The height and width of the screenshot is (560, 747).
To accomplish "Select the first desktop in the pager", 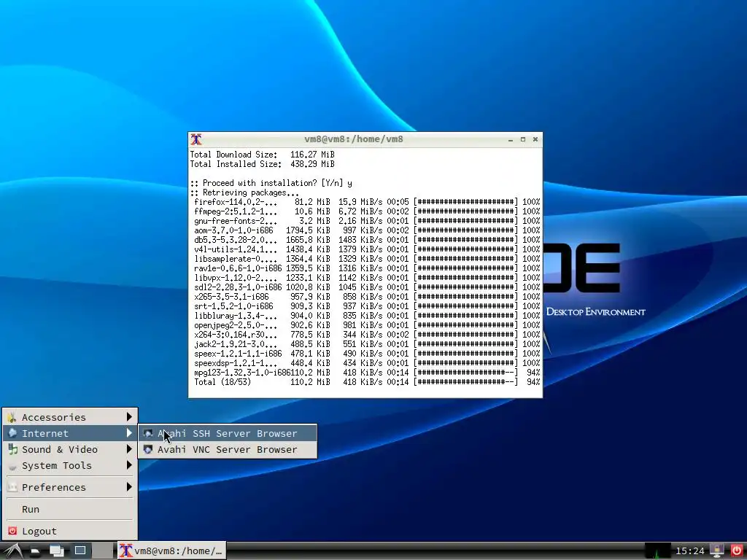I will coord(80,551).
